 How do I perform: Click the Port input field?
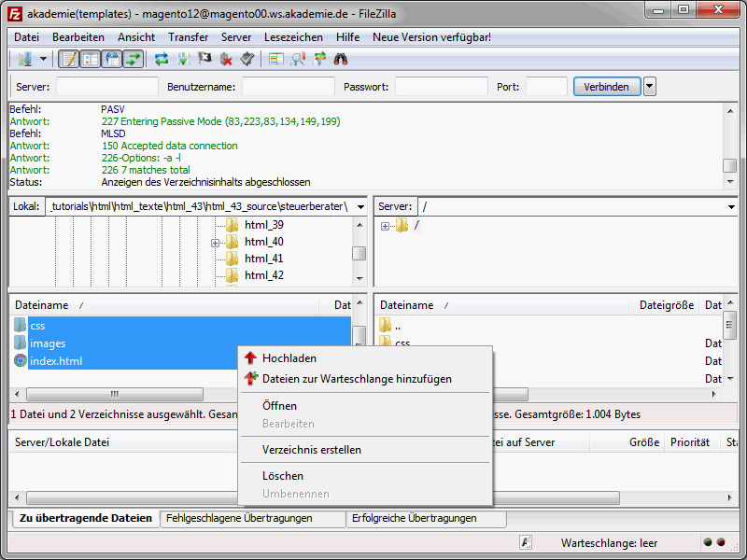click(546, 87)
